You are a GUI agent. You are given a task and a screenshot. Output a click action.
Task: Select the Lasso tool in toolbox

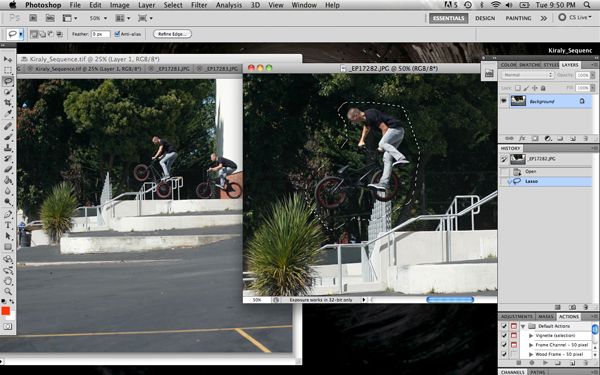(8, 81)
